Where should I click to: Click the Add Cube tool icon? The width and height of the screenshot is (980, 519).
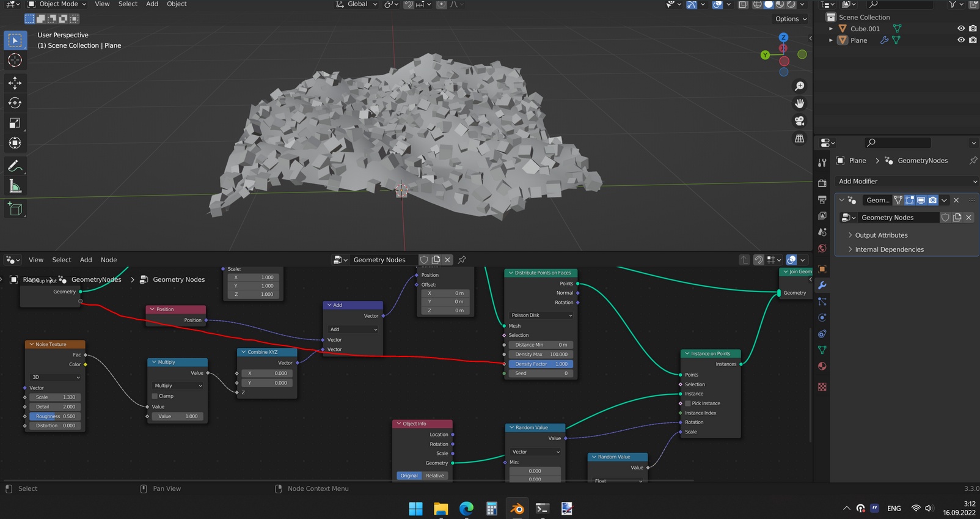[x=15, y=209]
